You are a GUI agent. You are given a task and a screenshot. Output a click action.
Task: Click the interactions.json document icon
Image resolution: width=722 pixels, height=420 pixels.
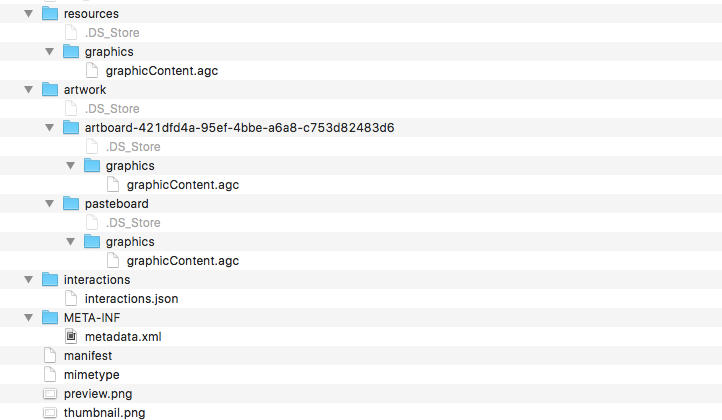click(70, 299)
